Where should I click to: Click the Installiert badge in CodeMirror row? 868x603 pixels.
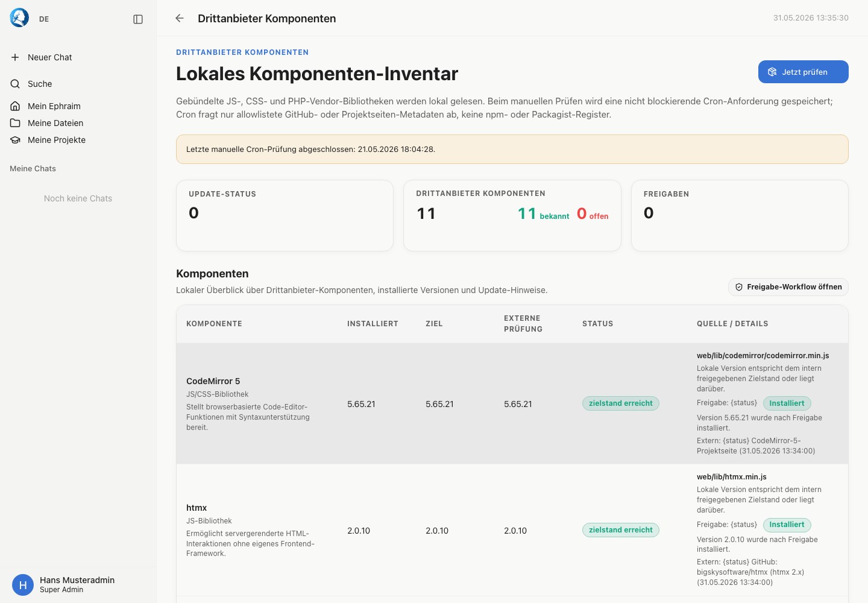(787, 403)
